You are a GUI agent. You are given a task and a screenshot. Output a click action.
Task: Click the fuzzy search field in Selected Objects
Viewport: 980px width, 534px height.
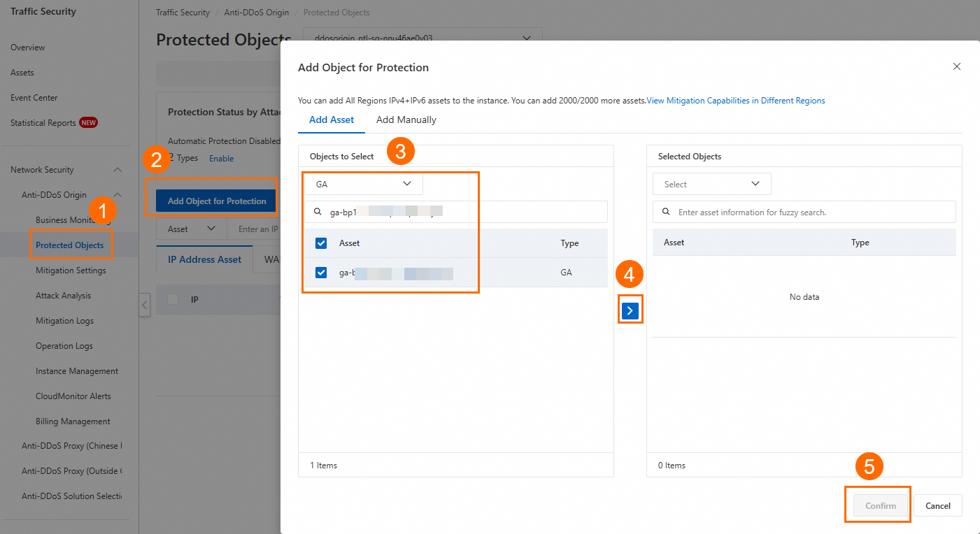point(811,212)
